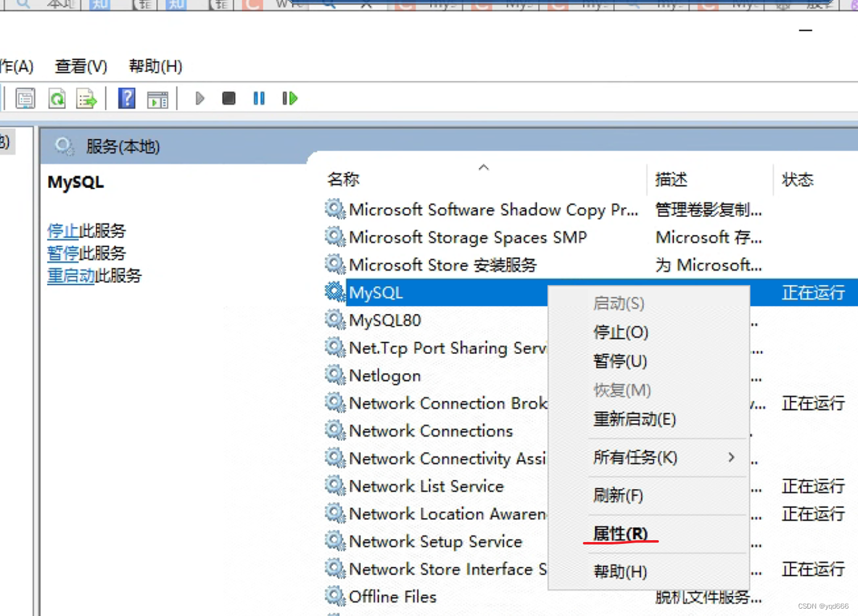Click the 正在运行 status of MySQL row
The height and width of the screenshot is (616, 858).
[x=813, y=292]
